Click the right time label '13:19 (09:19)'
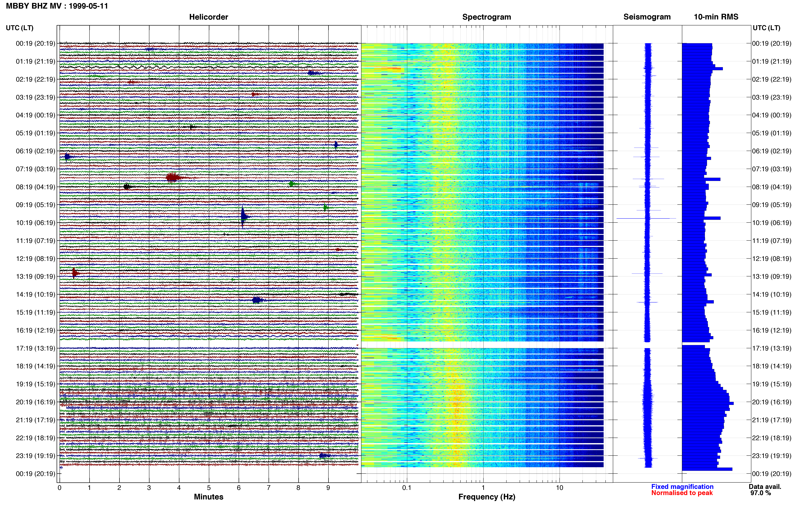The width and height of the screenshot is (812, 508). tap(772, 277)
